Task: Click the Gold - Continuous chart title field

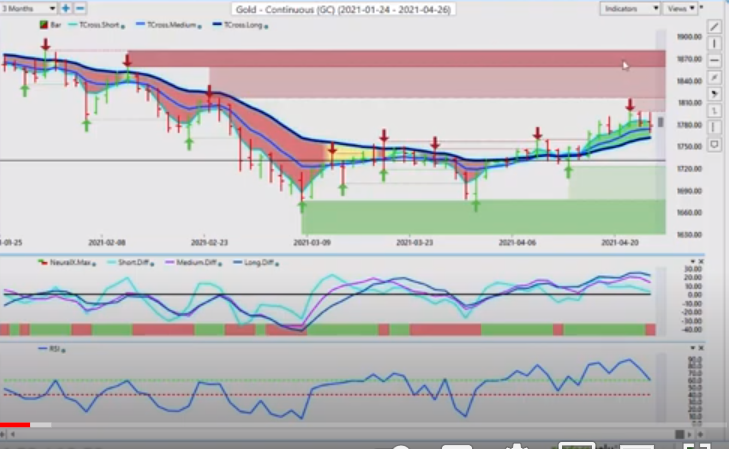Action: (343, 9)
